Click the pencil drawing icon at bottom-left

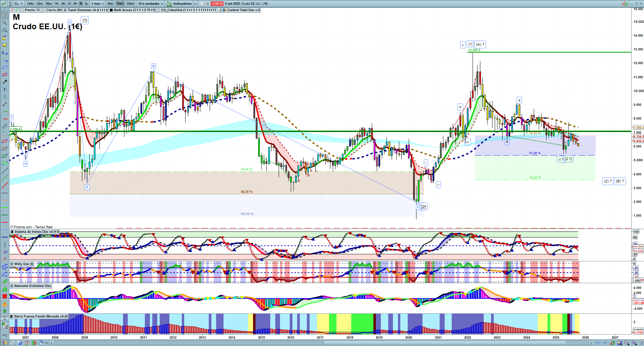point(5,343)
